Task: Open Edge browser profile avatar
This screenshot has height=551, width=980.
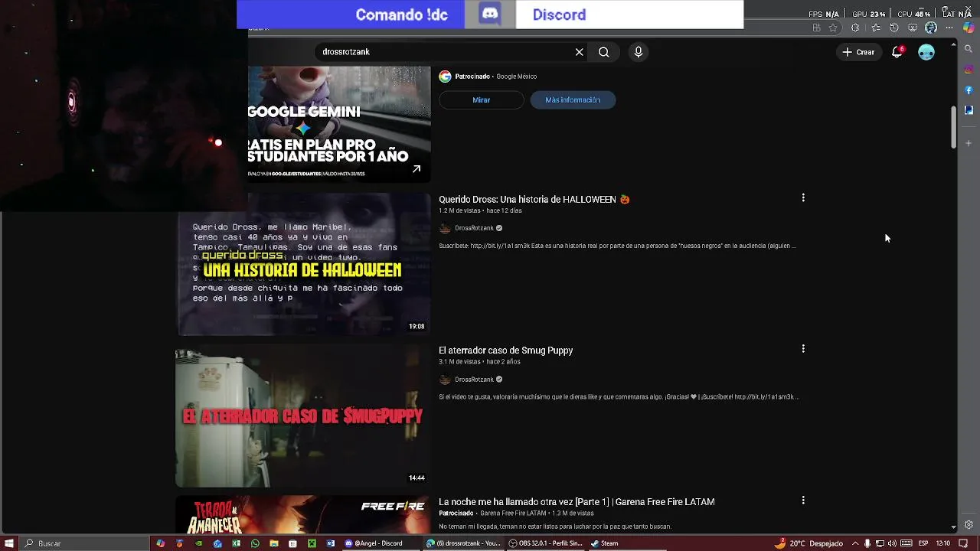Action: pyautogui.click(x=931, y=28)
